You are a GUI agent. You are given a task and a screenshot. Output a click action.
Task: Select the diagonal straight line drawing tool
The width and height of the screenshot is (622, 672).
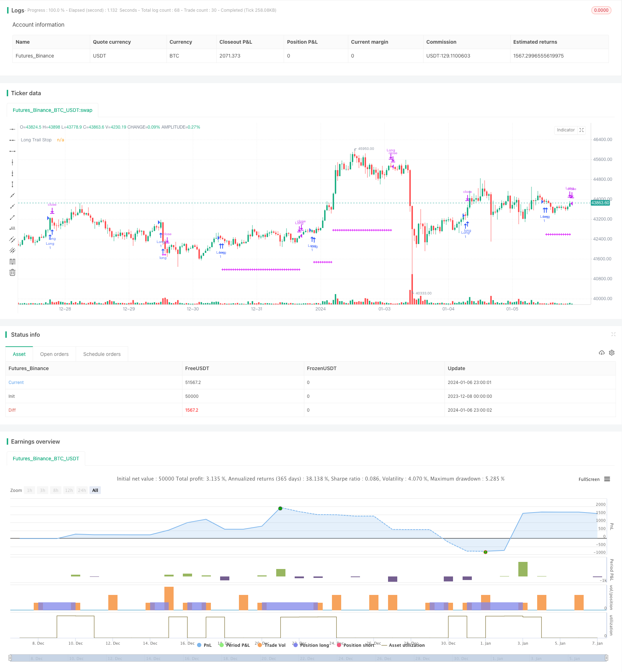tap(12, 195)
